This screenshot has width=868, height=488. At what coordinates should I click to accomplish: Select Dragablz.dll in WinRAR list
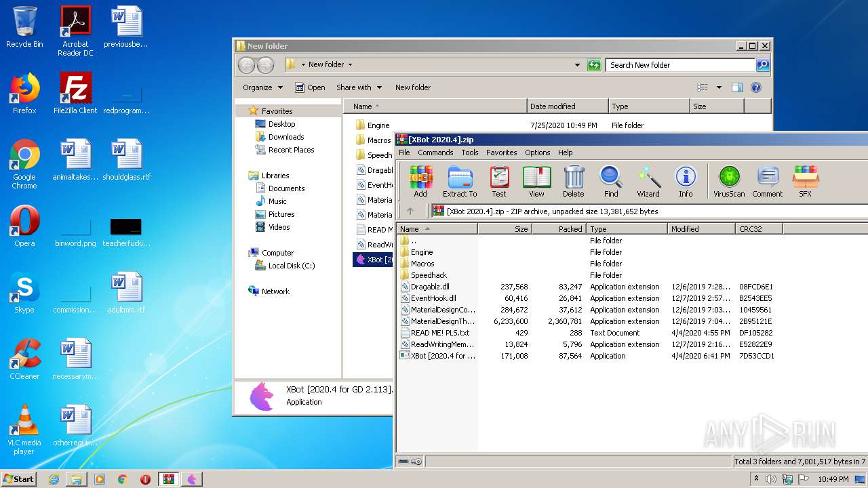[x=430, y=287]
